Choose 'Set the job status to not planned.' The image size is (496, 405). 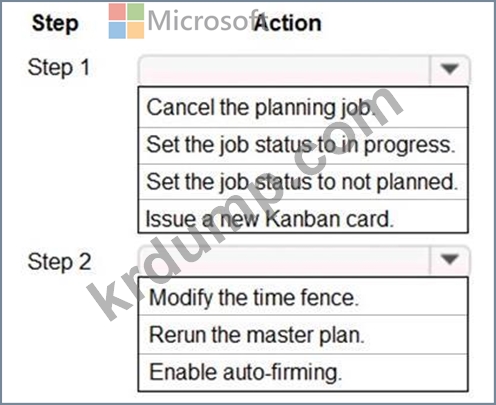click(x=303, y=182)
